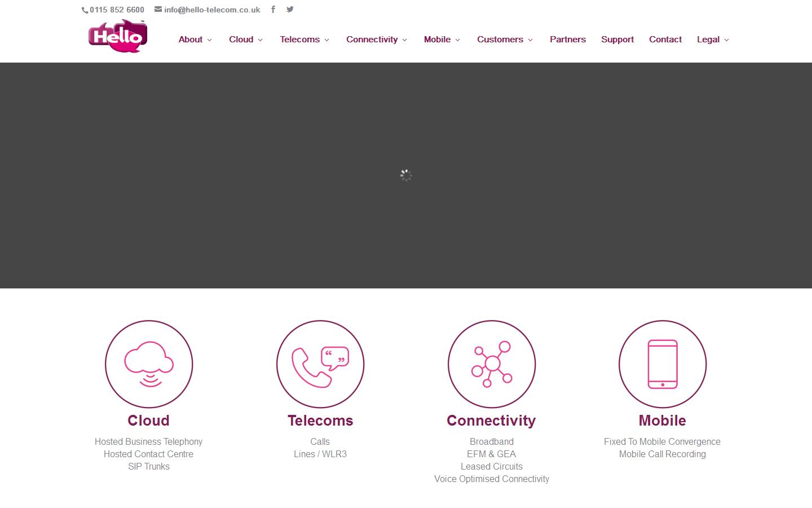Image resolution: width=812 pixels, height=508 pixels.
Task: Click the SIP Trunks link
Action: click(148, 466)
